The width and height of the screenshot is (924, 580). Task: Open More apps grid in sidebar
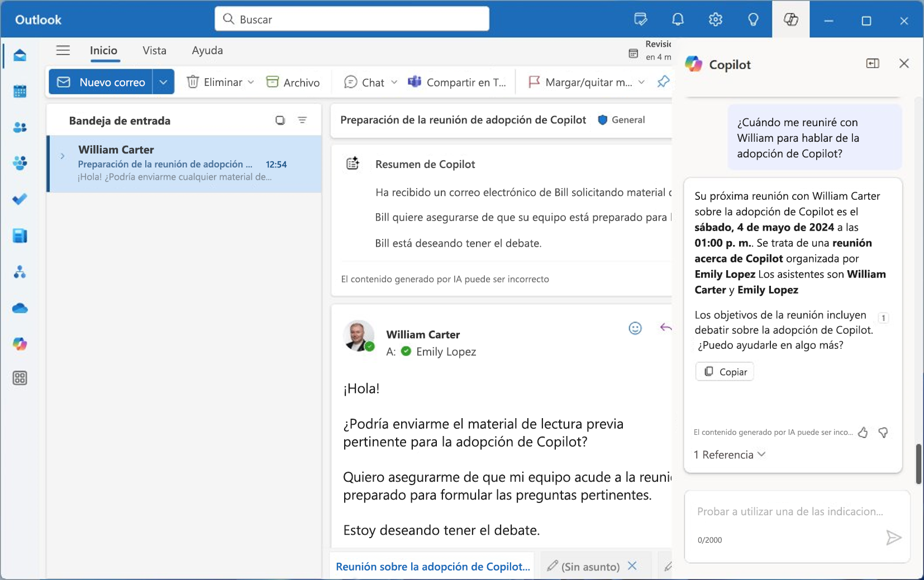[x=20, y=378]
